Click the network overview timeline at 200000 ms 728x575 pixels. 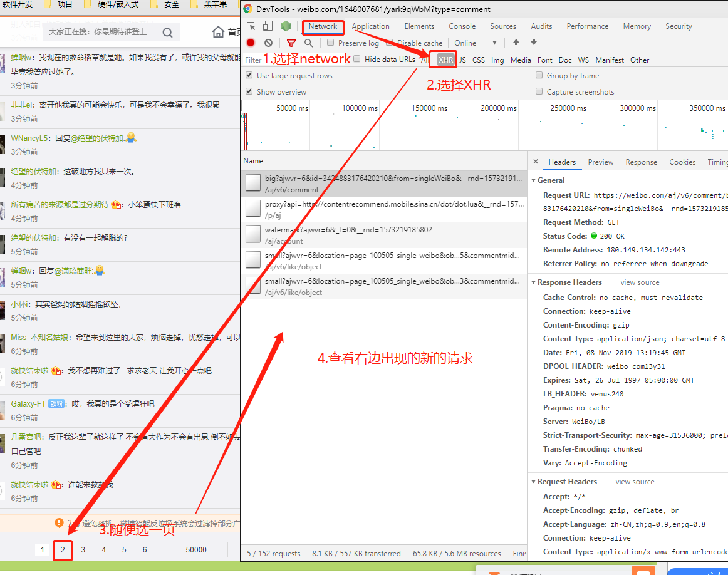tap(498, 108)
